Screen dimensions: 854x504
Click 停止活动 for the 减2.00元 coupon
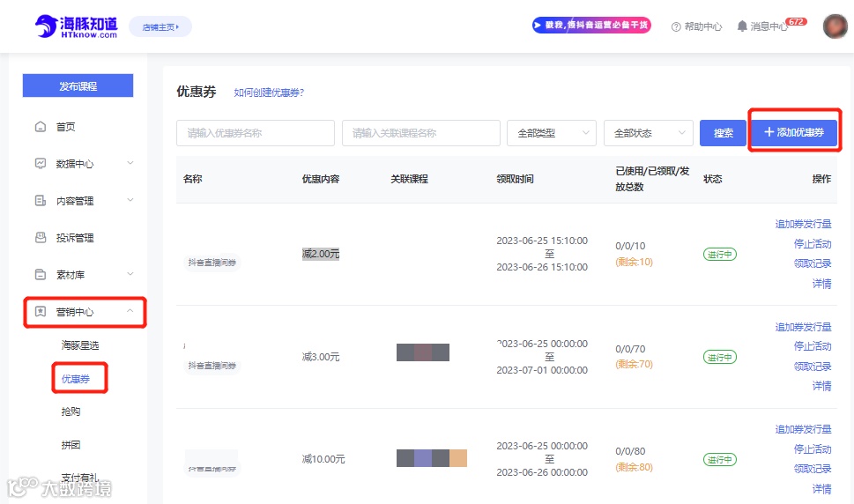click(x=813, y=244)
